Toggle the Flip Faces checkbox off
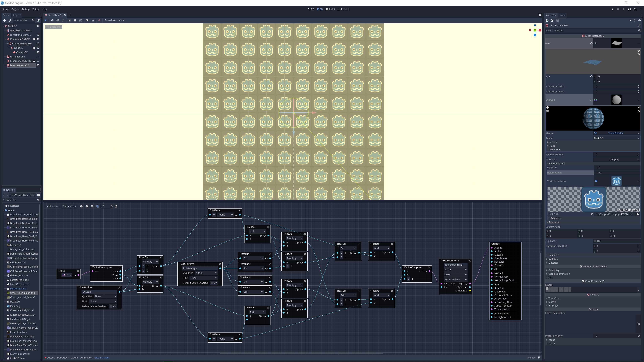This screenshot has width=644, height=362. coord(595,241)
